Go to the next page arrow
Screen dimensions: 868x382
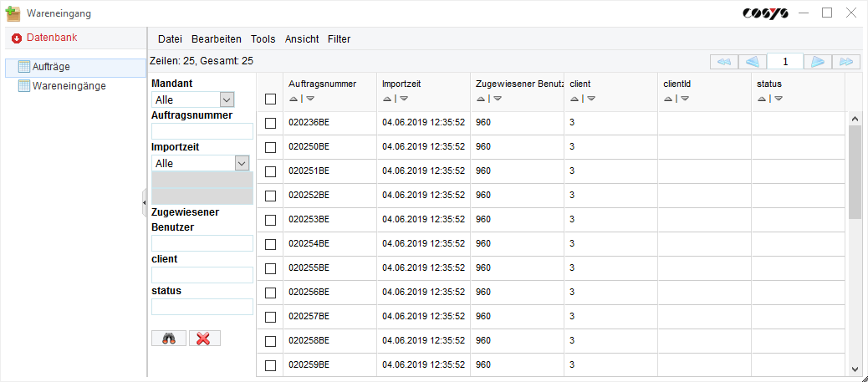pos(818,62)
